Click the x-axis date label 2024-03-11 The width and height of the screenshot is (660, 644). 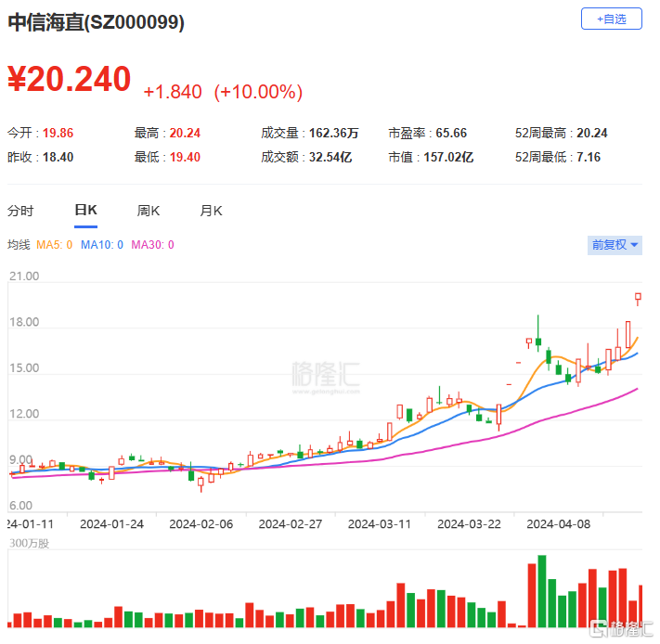[380, 524]
